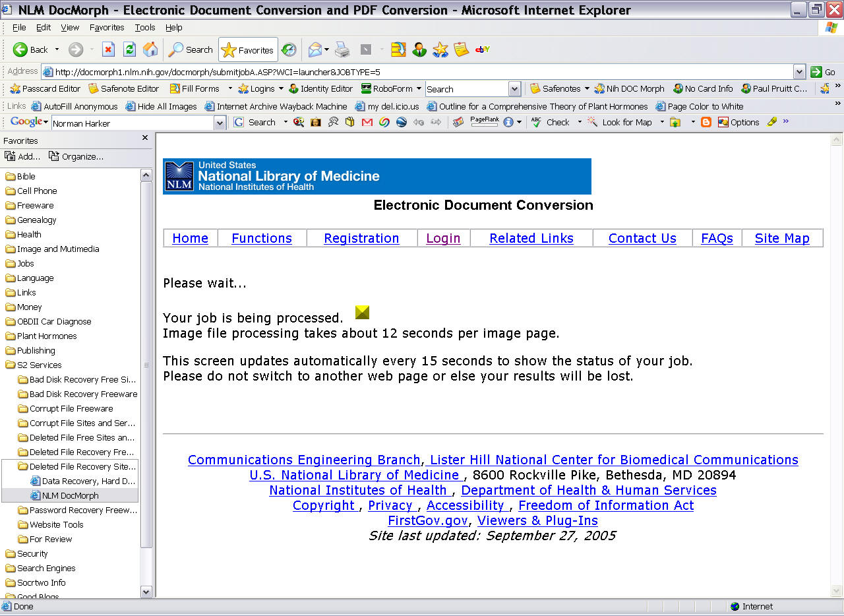Click the Passcard Editor button
Image resolution: width=844 pixels, height=616 pixels.
(45, 88)
